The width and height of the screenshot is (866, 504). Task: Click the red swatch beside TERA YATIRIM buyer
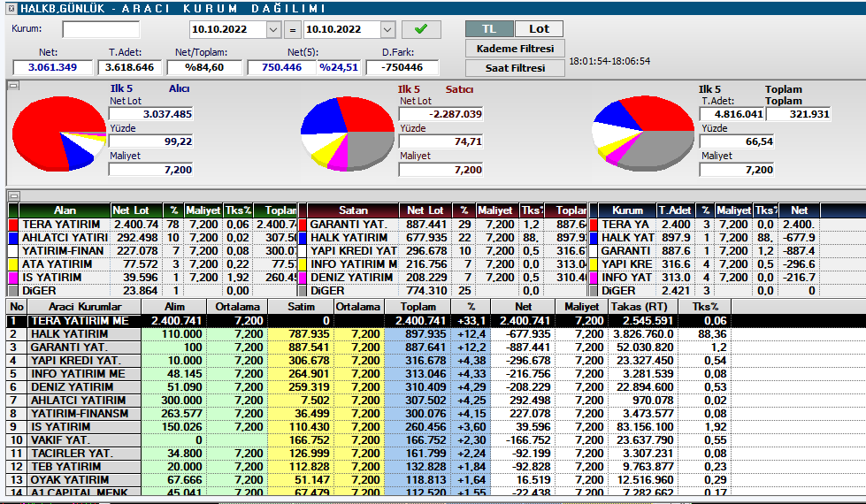(14, 225)
